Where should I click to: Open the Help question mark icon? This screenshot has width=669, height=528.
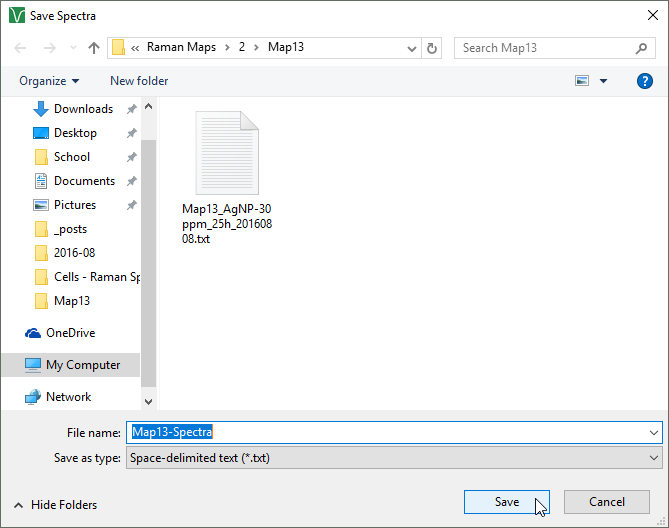645,81
